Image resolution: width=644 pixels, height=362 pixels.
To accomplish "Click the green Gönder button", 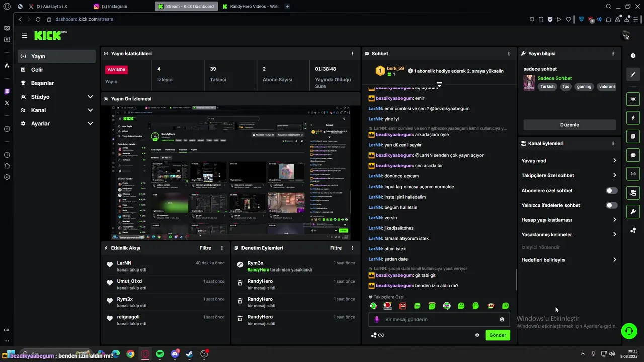I will (498, 335).
